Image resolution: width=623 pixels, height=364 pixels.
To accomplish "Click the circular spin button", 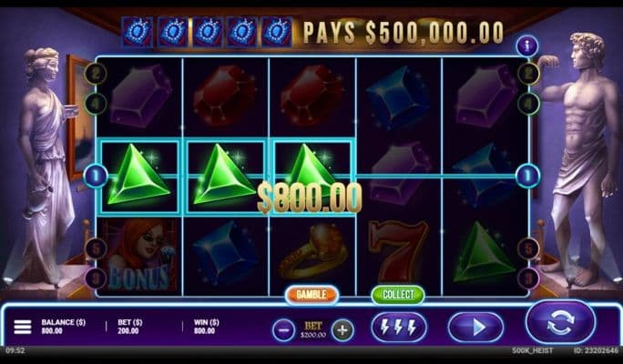I will (560, 322).
